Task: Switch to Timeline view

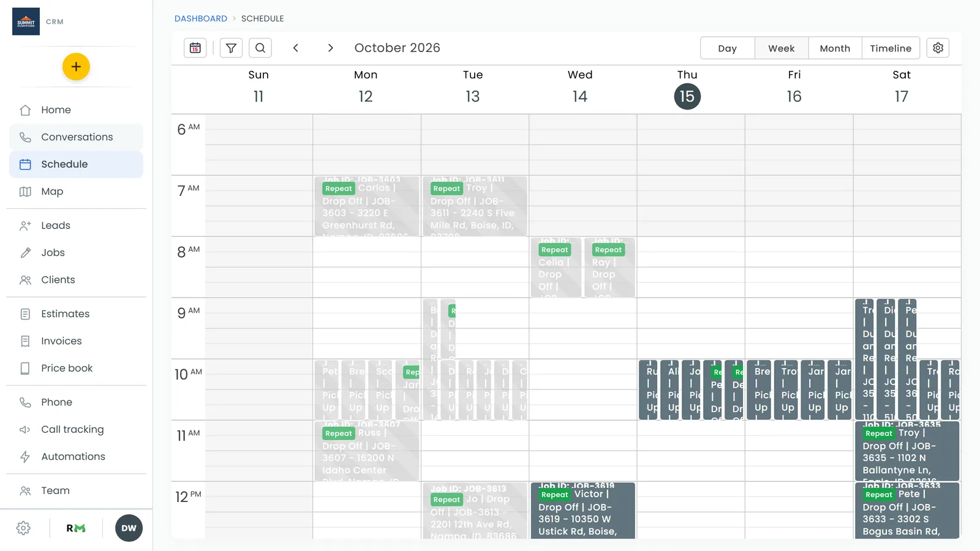Action: point(891,48)
